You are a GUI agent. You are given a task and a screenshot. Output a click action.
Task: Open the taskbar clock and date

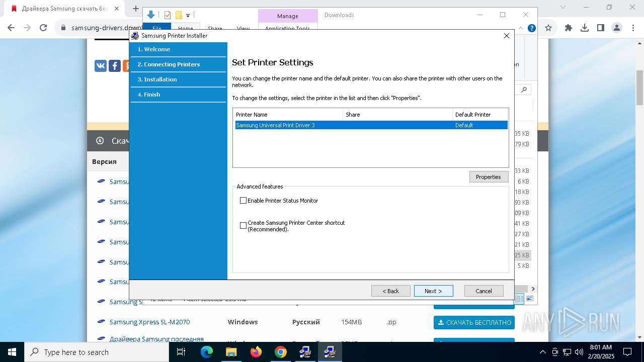pyautogui.click(x=601, y=352)
